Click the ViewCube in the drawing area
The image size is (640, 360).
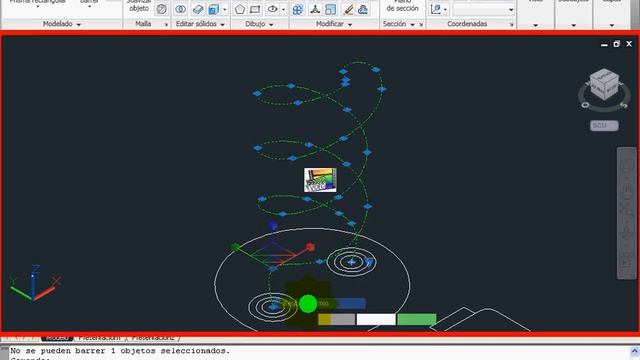[x=604, y=84]
